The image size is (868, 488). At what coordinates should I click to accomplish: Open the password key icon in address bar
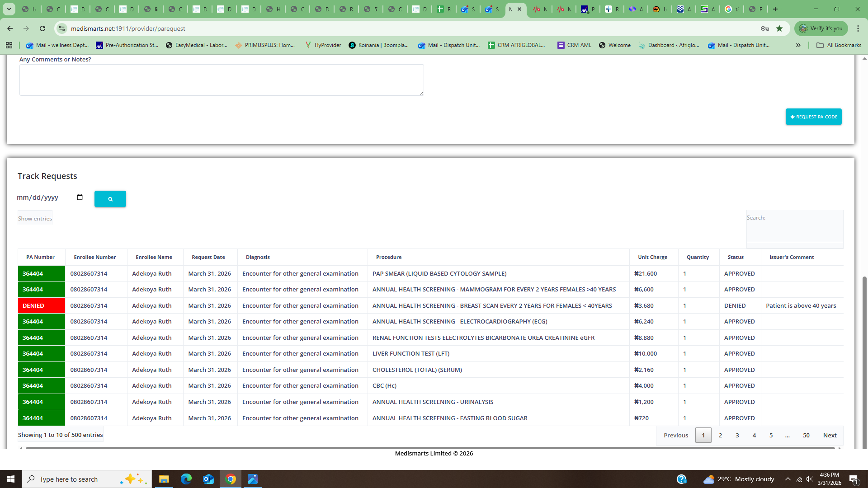(x=765, y=28)
